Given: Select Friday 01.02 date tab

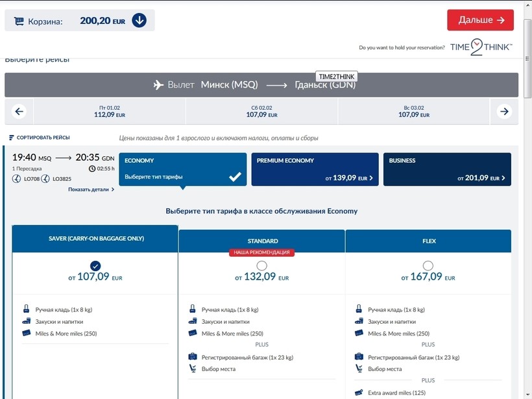Looking at the screenshot, I should click(109, 112).
